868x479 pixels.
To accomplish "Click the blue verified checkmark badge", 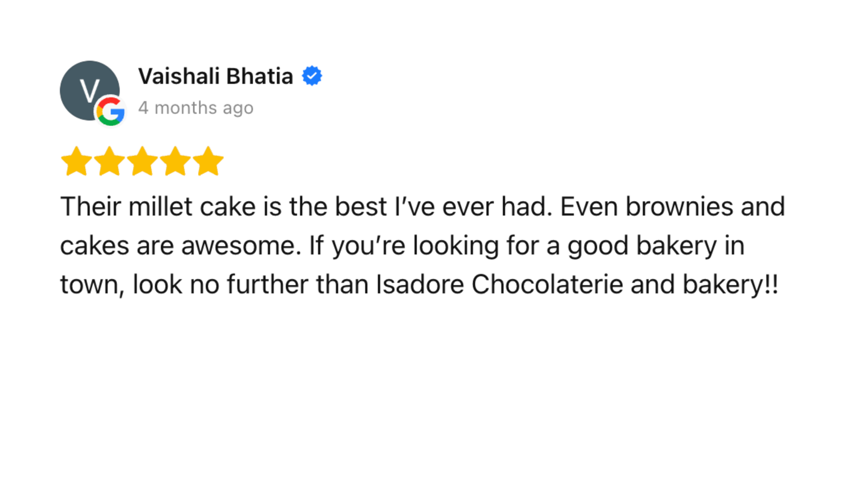I will coord(312,76).
